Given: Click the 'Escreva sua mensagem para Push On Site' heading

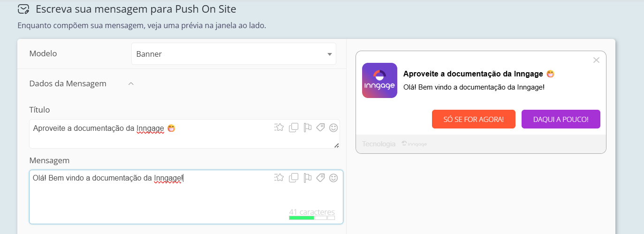Looking at the screenshot, I should click(x=136, y=9).
